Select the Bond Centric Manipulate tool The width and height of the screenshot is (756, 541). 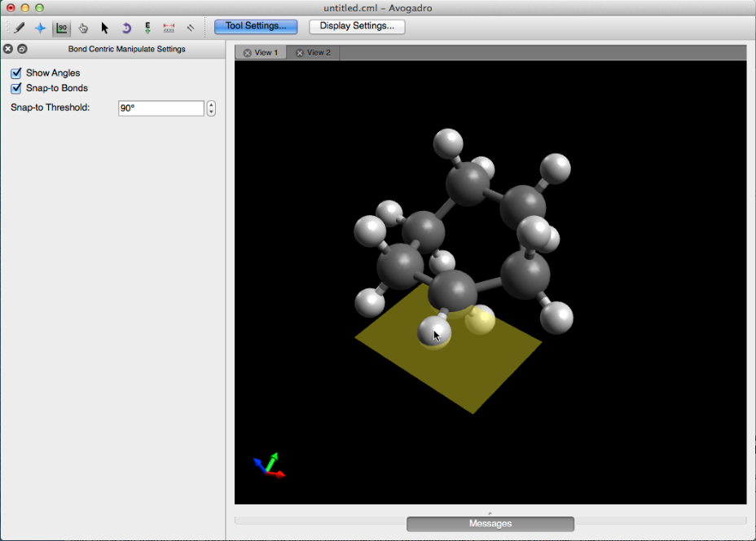[62, 28]
